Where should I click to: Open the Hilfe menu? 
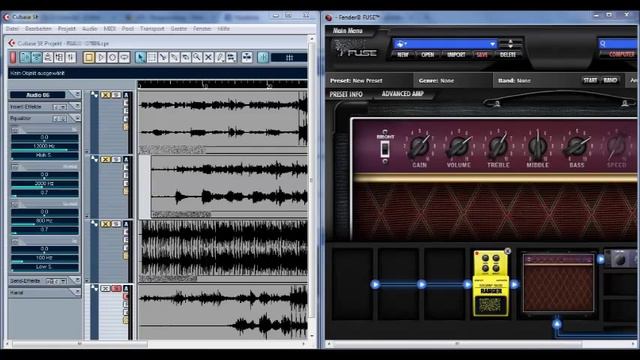223,29
